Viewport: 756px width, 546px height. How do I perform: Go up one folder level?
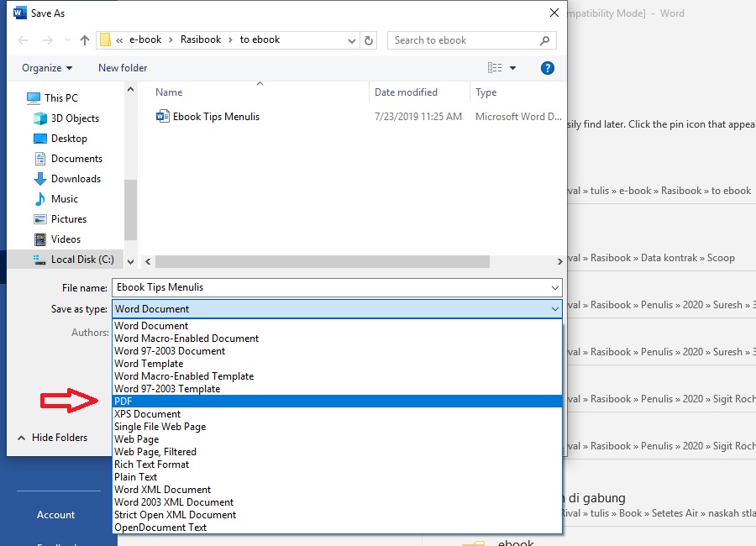tap(85, 40)
